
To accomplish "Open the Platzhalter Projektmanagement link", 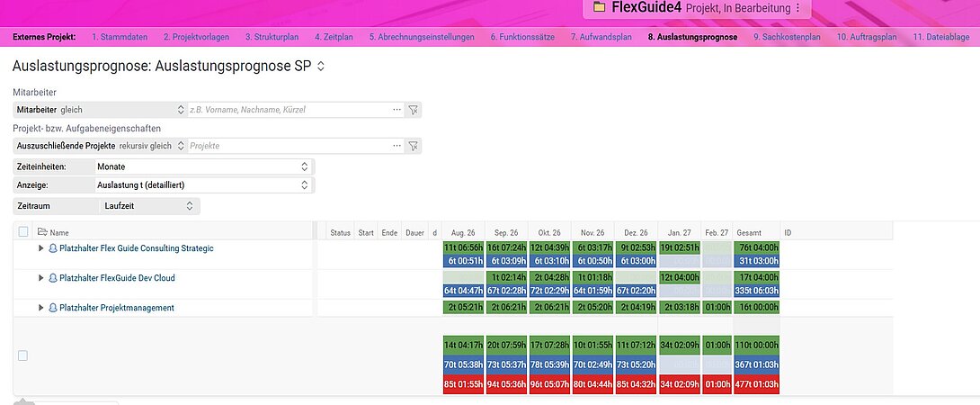I will click(x=116, y=308).
